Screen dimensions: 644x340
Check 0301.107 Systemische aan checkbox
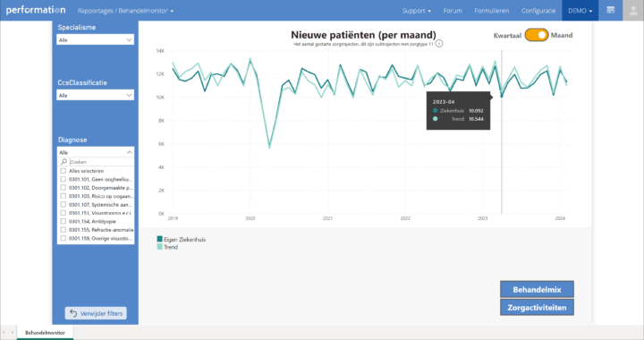click(x=64, y=205)
